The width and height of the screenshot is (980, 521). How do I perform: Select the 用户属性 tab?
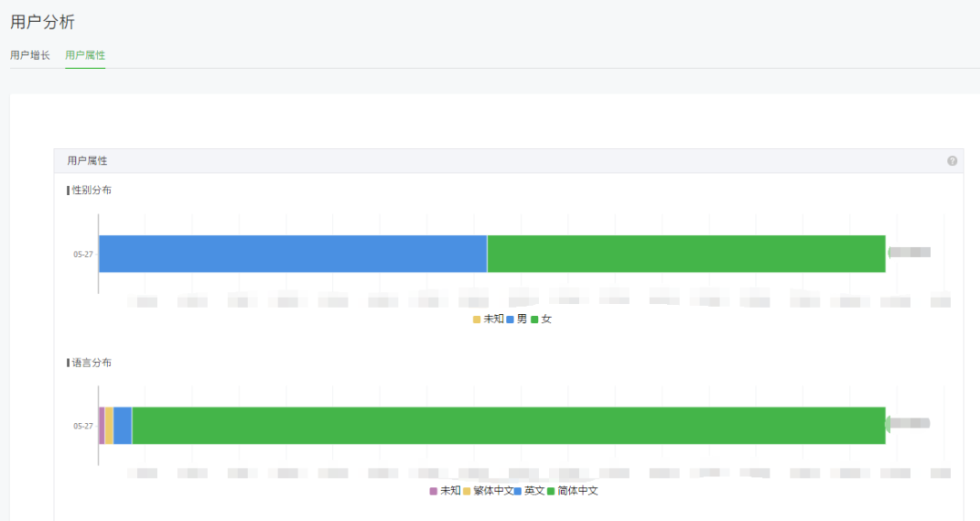coord(85,55)
